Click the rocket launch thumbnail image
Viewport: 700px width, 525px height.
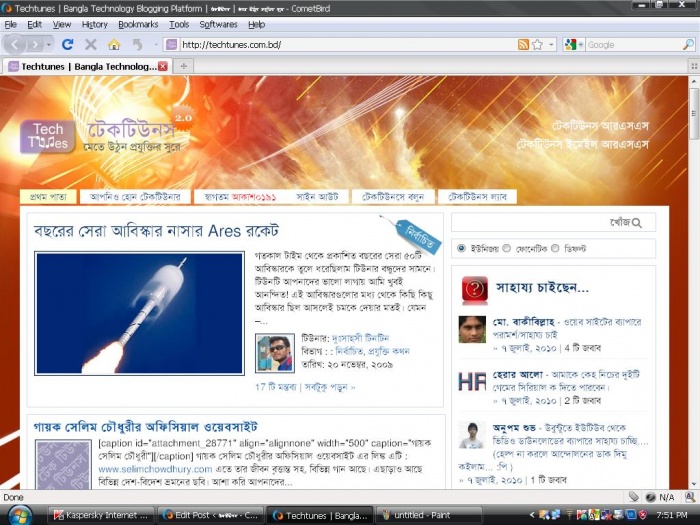point(139,313)
